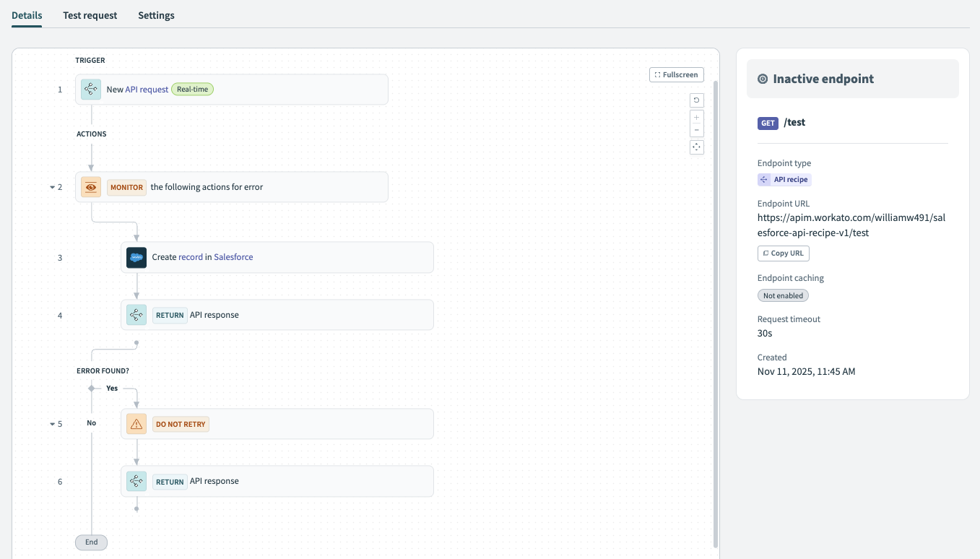Viewport: 980px width, 559px height.
Task: Open the Settings tab
Action: point(156,15)
